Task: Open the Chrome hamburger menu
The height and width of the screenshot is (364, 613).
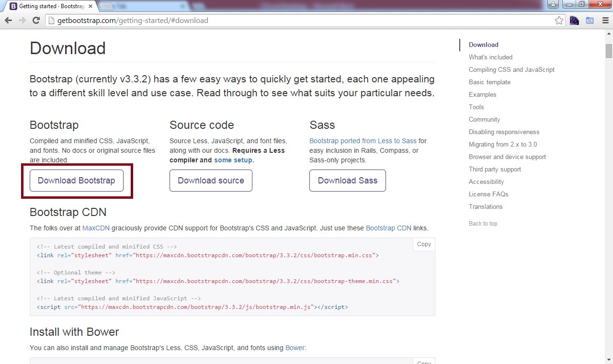Action: point(604,21)
